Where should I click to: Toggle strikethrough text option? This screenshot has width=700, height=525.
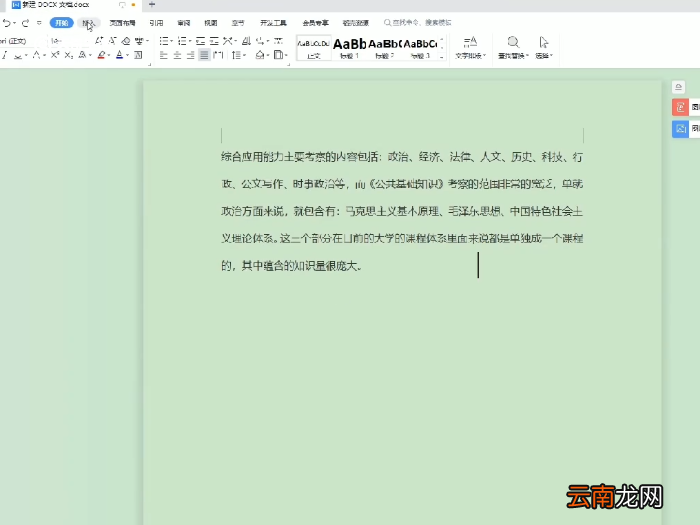pos(39,55)
